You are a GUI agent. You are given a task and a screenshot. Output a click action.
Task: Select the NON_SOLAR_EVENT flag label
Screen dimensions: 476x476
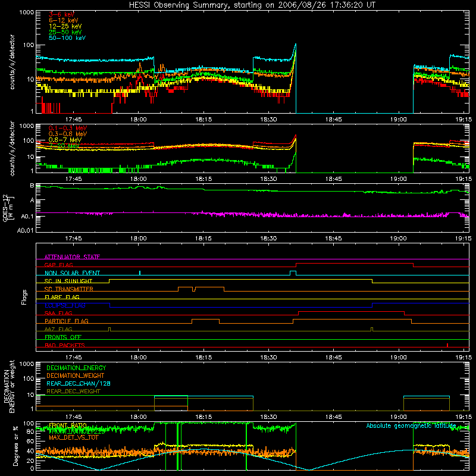pos(72,273)
